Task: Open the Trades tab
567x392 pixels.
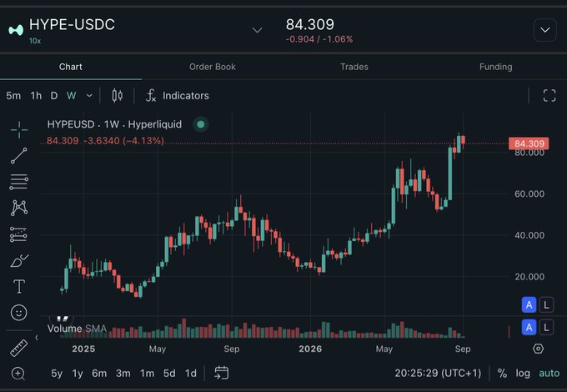Action: tap(354, 67)
